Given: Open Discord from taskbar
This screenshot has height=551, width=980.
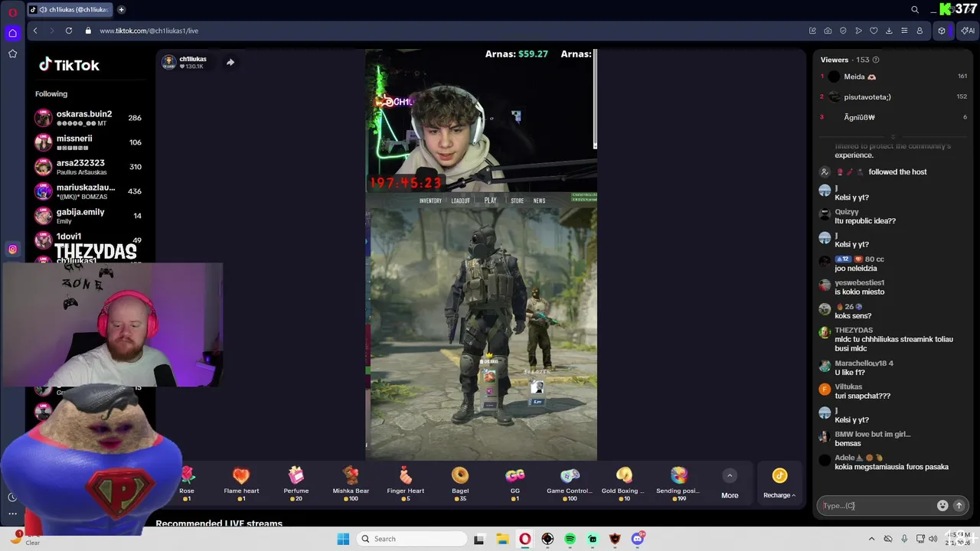Looking at the screenshot, I should tap(638, 539).
